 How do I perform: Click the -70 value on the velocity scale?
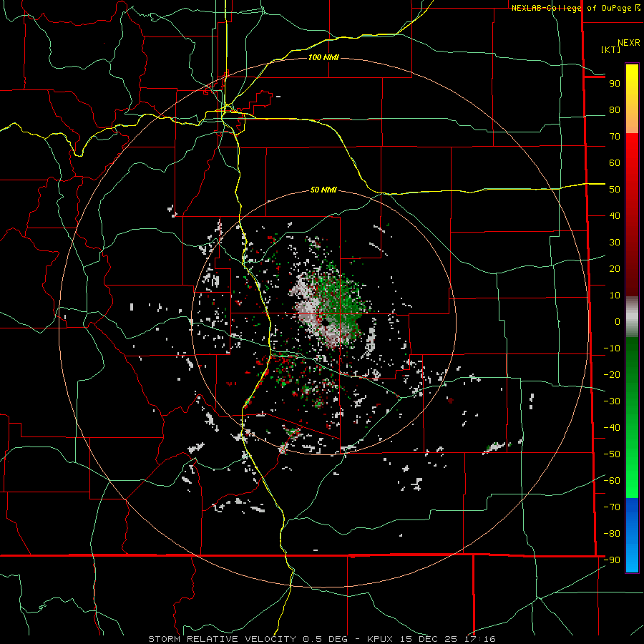pos(612,507)
